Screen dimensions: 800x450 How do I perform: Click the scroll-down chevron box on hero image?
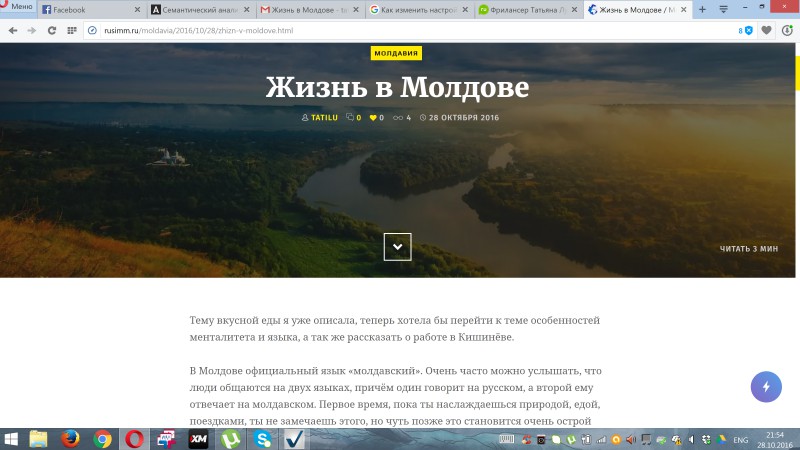(397, 247)
